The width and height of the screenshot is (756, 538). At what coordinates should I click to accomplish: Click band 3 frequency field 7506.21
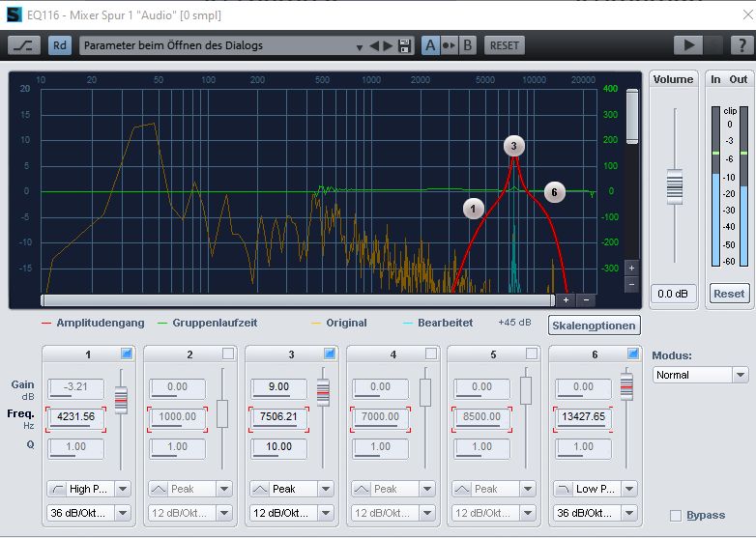[x=276, y=417]
